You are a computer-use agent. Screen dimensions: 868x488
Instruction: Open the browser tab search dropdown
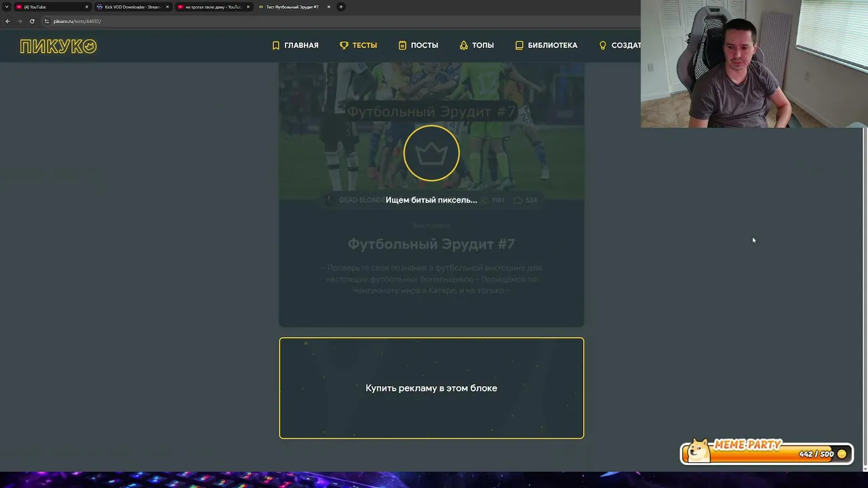click(x=7, y=7)
